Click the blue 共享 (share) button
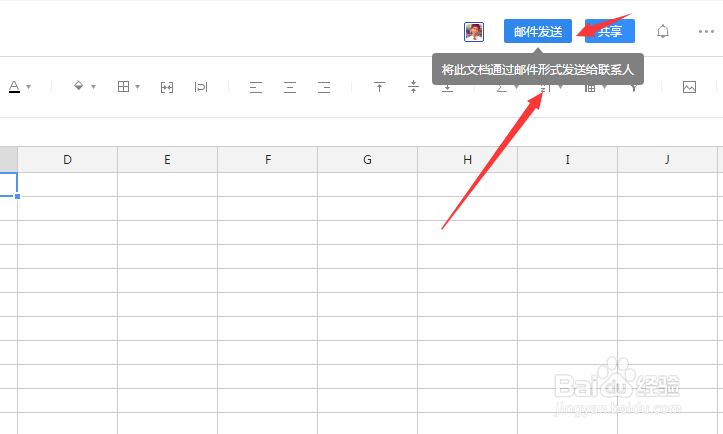This screenshot has height=434, width=723. (x=609, y=32)
